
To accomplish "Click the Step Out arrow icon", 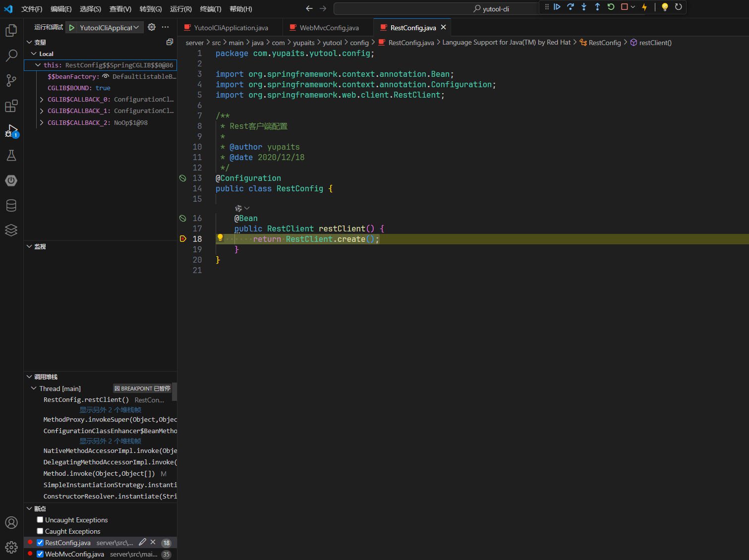I will [x=597, y=7].
